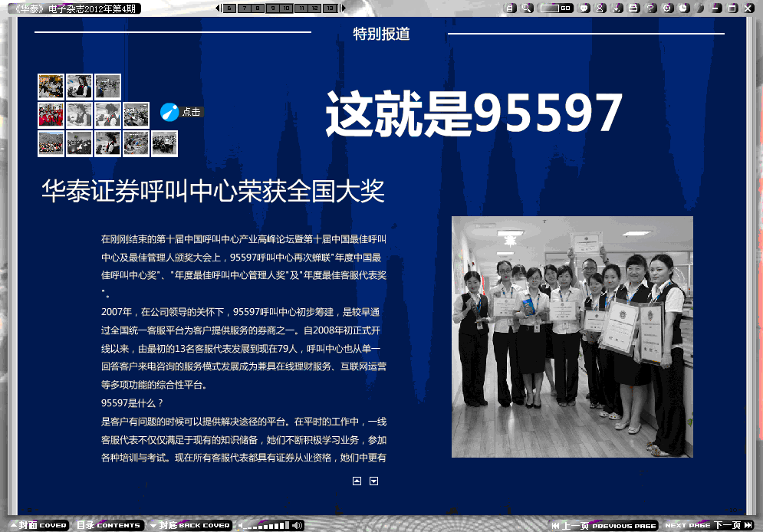The width and height of the screenshot is (763, 532).
Task: Open help via the question mark icon
Action: pyautogui.click(x=652, y=8)
